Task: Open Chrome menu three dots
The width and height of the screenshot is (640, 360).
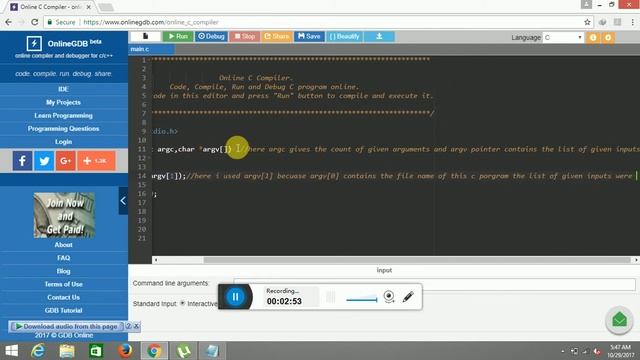Action: pos(633,22)
